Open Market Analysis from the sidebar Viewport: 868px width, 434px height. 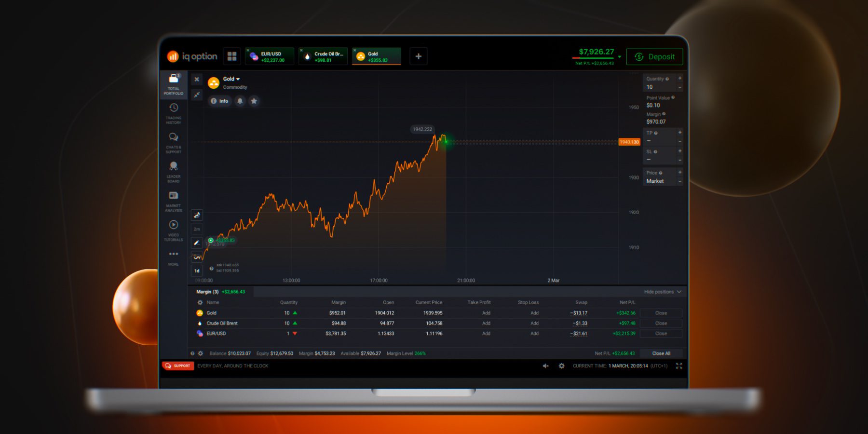coord(174,202)
